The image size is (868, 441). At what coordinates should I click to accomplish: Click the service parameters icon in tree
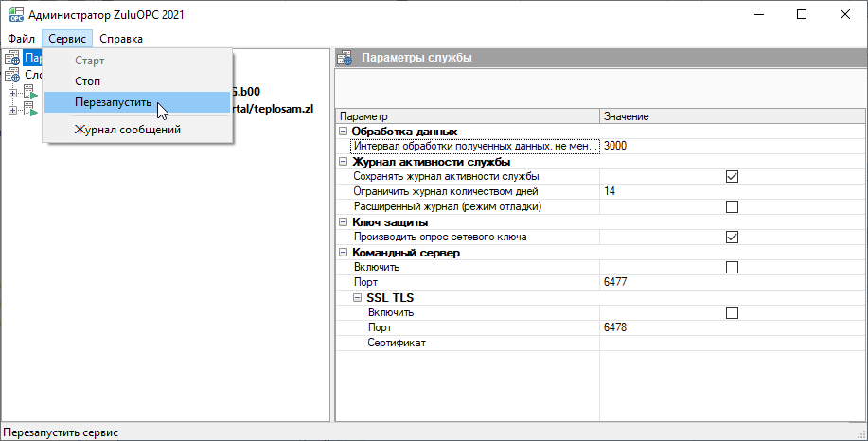coord(12,59)
